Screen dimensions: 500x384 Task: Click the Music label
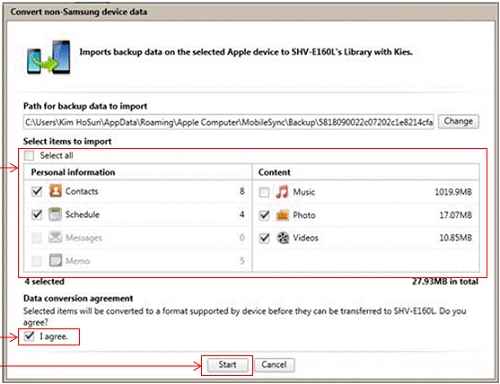coord(304,192)
